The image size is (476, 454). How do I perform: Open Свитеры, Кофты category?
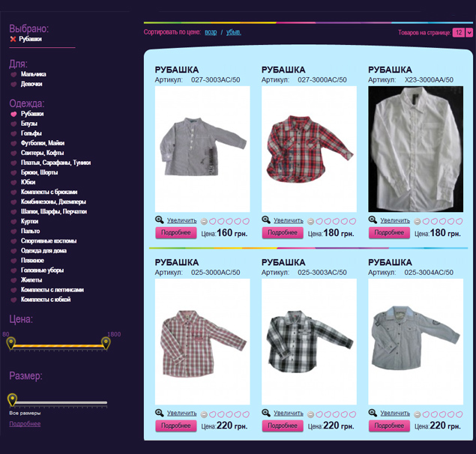coord(42,153)
